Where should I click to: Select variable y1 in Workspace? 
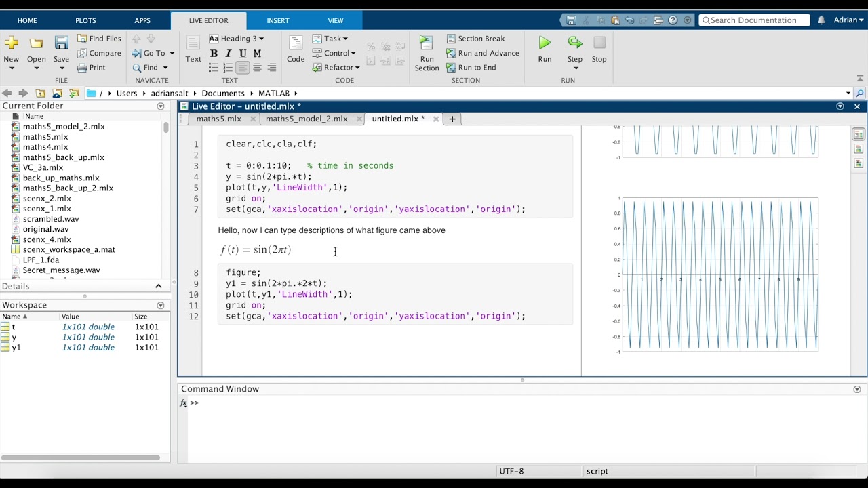pos(16,348)
